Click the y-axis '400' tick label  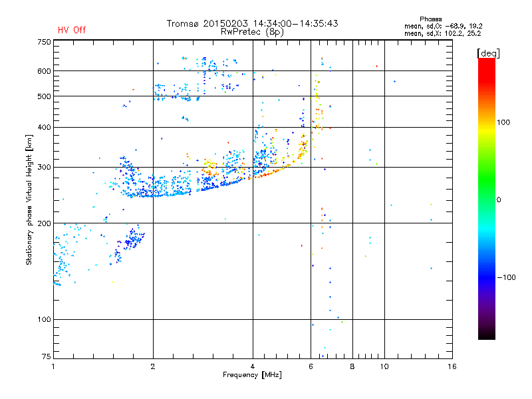point(44,127)
